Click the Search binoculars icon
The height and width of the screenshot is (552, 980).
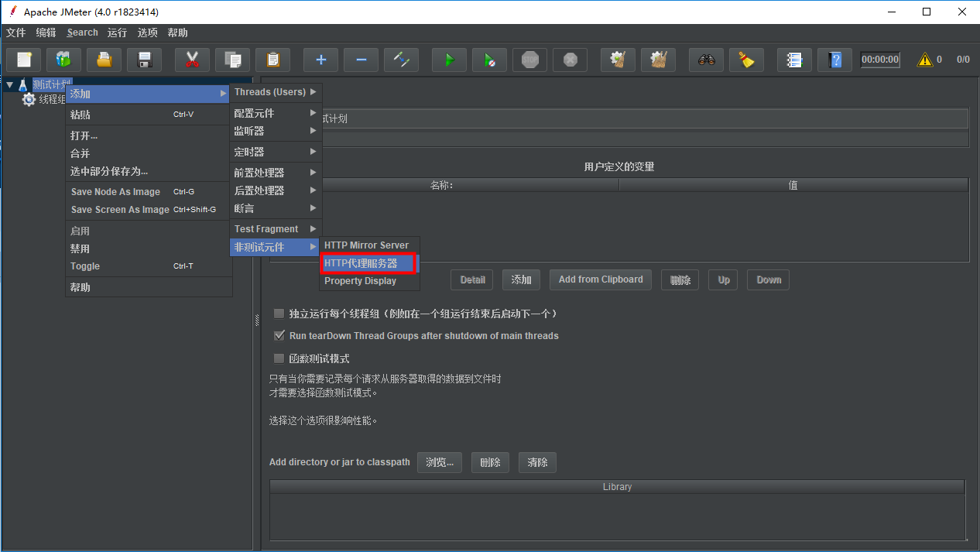707,60
